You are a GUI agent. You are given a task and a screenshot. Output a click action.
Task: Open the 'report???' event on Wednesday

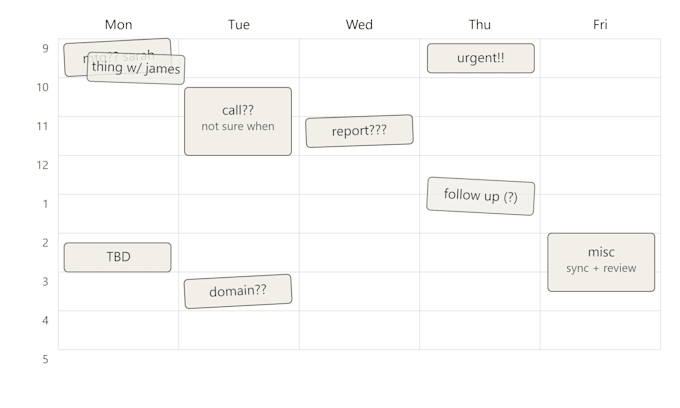click(x=359, y=131)
